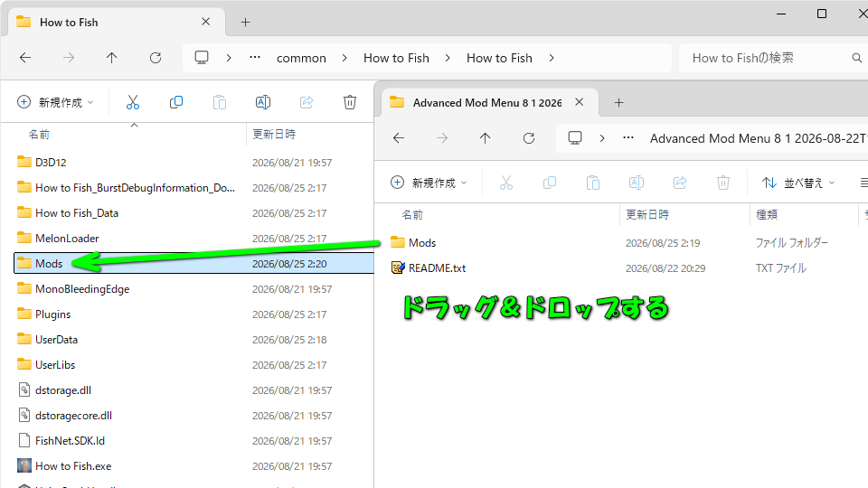Cut selected item in How to Fish toolbar
Viewport: 868px width, 488px height.
(x=133, y=102)
